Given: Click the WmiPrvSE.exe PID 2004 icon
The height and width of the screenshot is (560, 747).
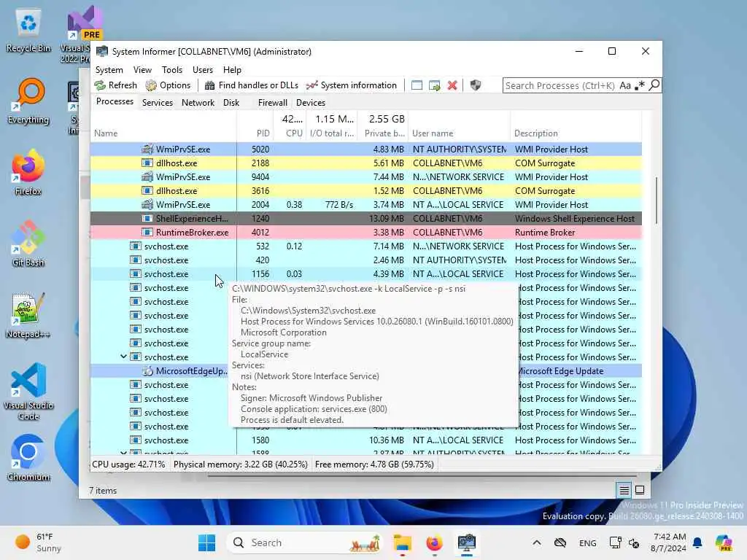Looking at the screenshot, I should [x=147, y=204].
